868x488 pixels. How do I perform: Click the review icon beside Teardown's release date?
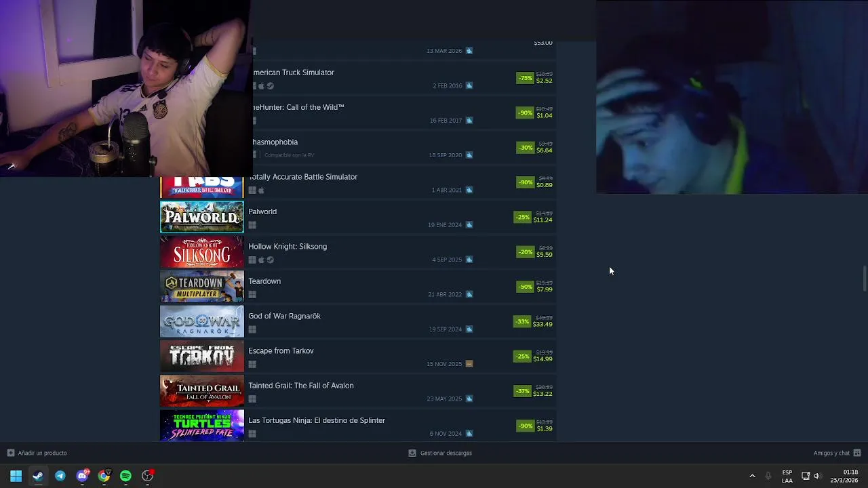469,295
